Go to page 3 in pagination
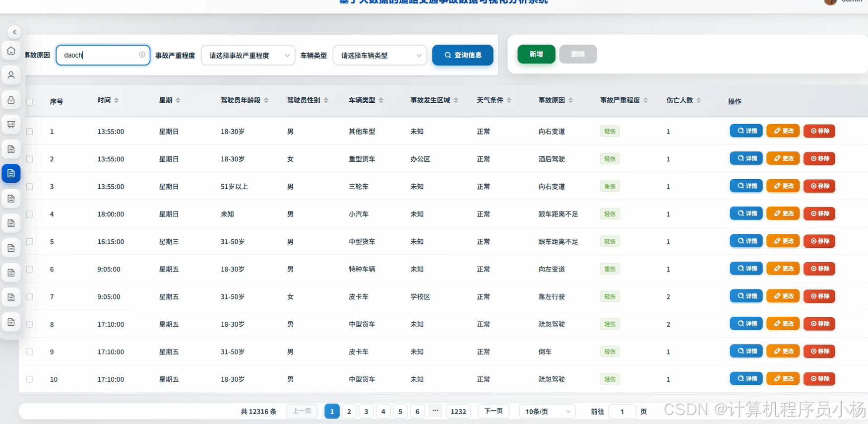 [x=366, y=412]
